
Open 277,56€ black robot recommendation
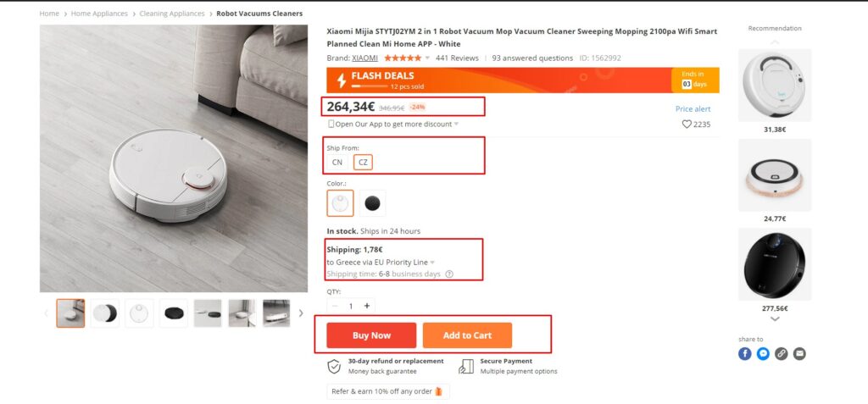coord(775,264)
